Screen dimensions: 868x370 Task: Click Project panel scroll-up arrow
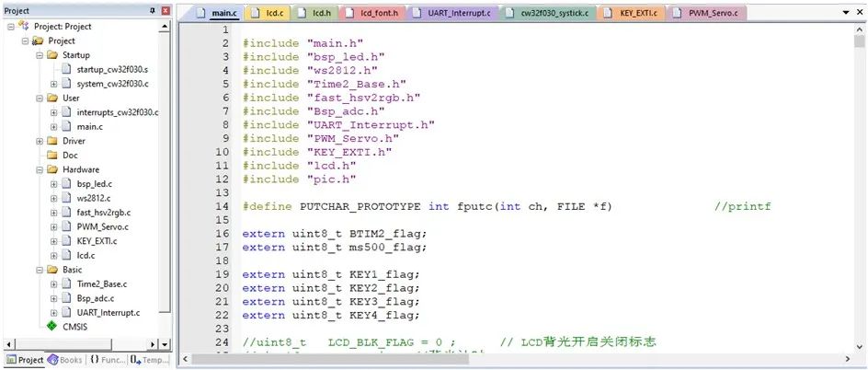tap(165, 27)
